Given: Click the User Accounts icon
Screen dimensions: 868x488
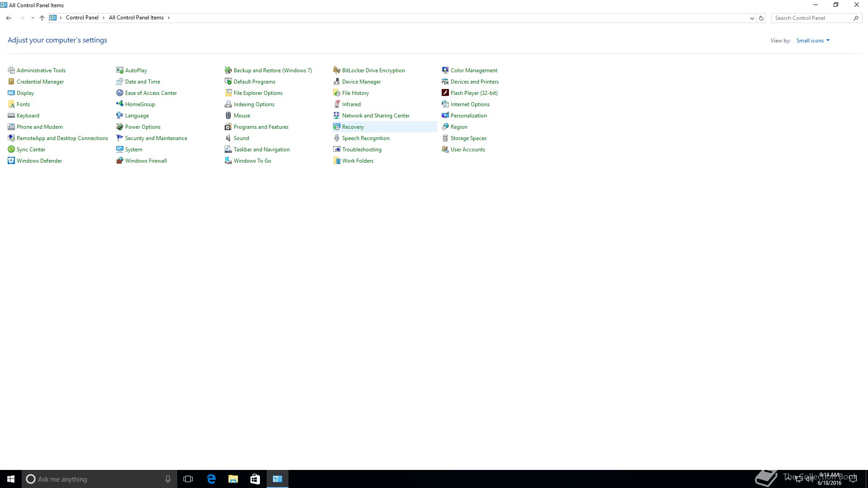Looking at the screenshot, I should [445, 150].
